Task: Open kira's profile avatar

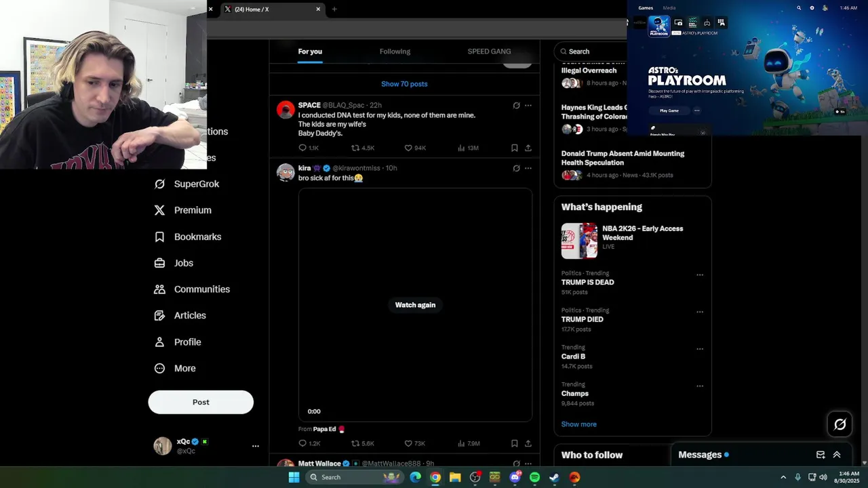Action: tap(285, 172)
